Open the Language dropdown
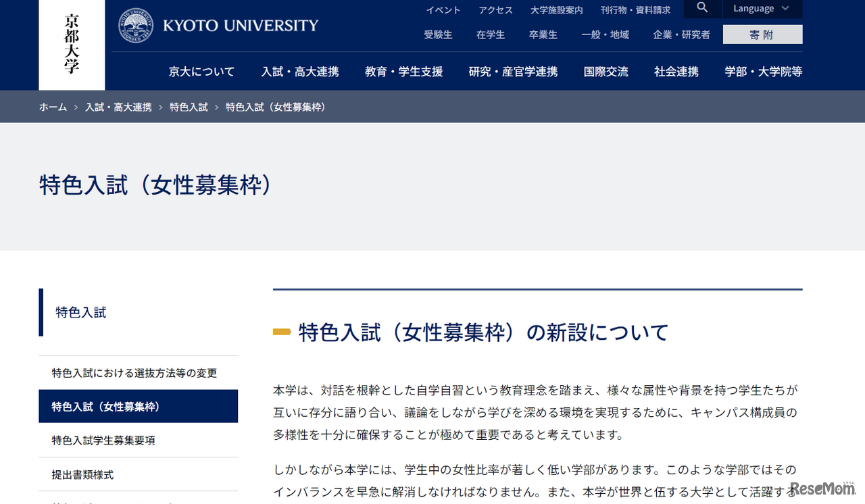 click(x=762, y=9)
